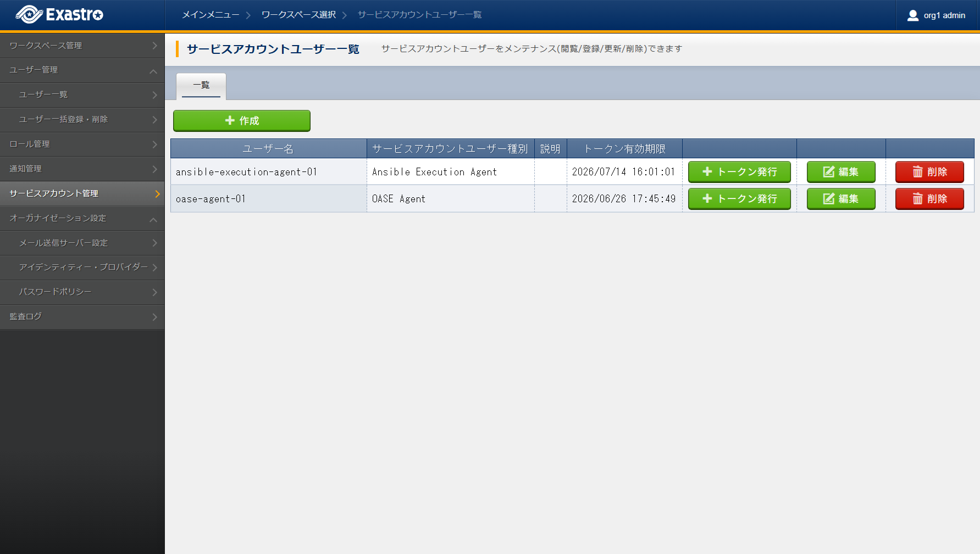Image resolution: width=980 pixels, height=554 pixels.
Task: Click edit pencil icon for oase-agent-01
Action: 828,199
